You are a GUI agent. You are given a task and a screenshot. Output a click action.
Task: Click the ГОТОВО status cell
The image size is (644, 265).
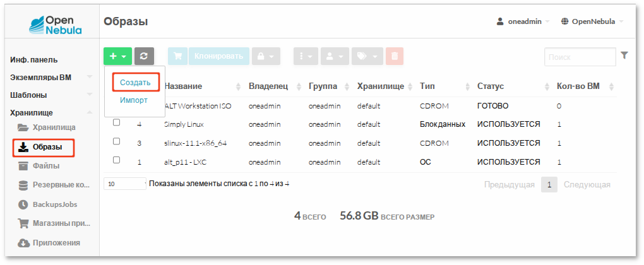tap(492, 106)
